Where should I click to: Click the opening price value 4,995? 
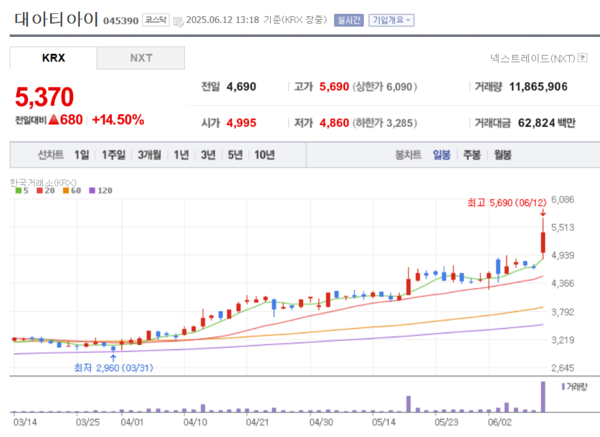241,123
